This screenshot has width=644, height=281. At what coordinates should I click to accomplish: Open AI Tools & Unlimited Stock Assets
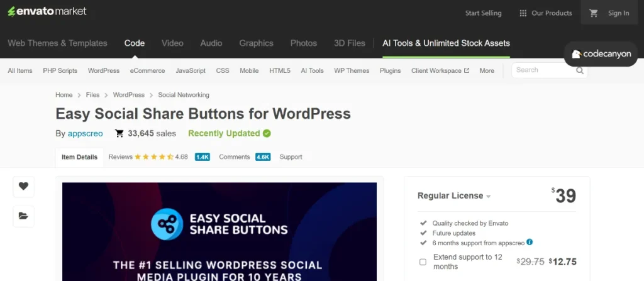tap(446, 43)
